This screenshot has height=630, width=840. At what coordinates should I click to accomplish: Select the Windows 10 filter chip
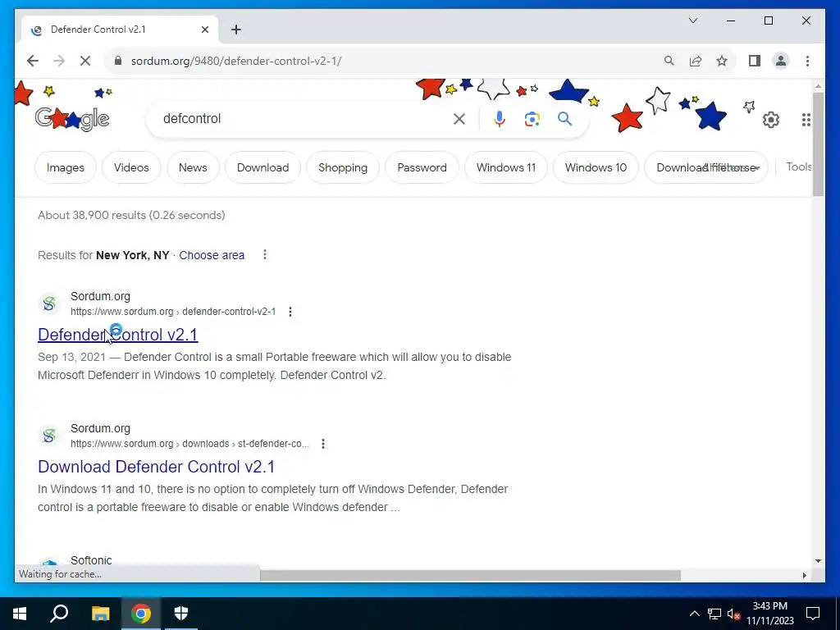point(596,167)
